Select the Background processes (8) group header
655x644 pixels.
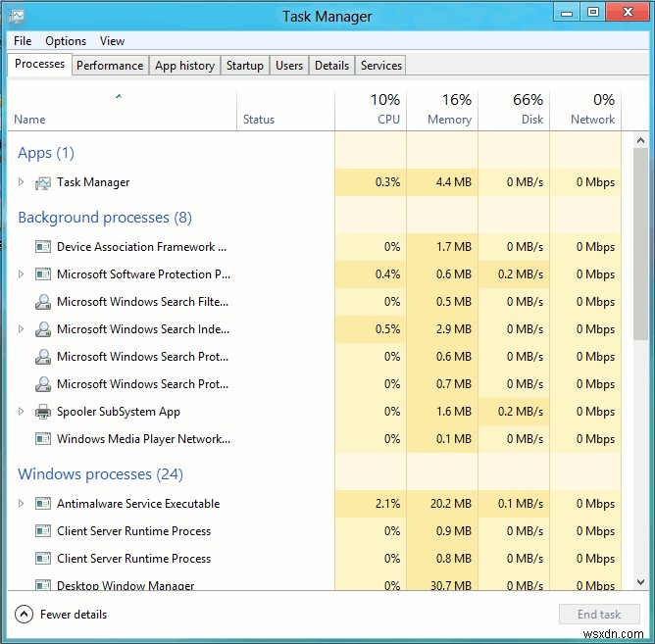105,218
